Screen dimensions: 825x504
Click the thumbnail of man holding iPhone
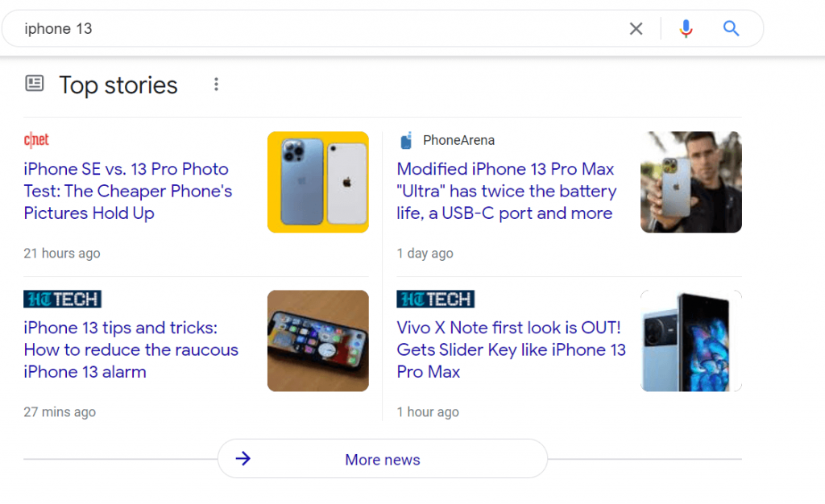pyautogui.click(x=690, y=182)
